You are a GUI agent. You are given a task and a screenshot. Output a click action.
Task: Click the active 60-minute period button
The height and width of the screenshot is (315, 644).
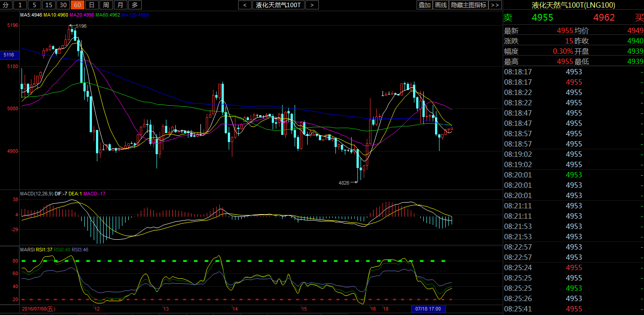click(x=78, y=5)
